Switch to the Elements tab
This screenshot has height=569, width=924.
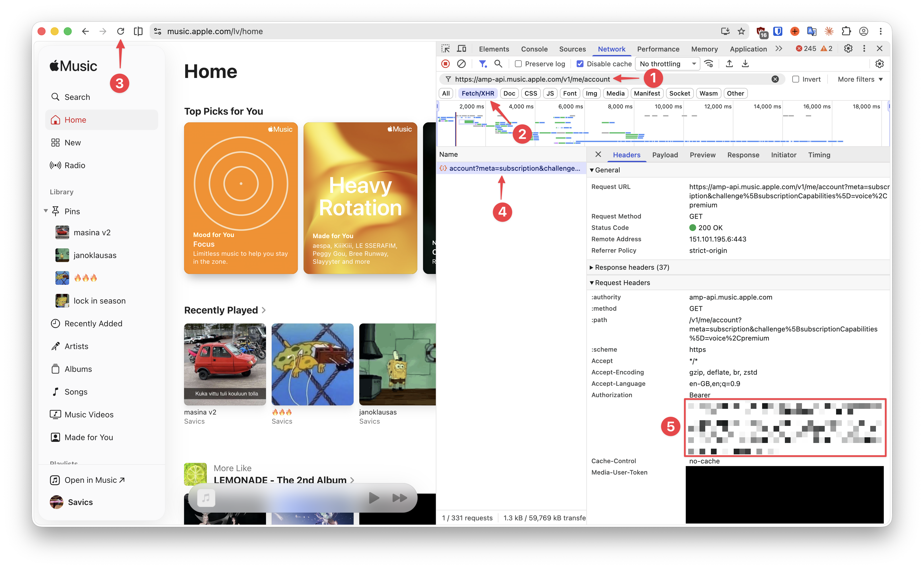(x=494, y=49)
